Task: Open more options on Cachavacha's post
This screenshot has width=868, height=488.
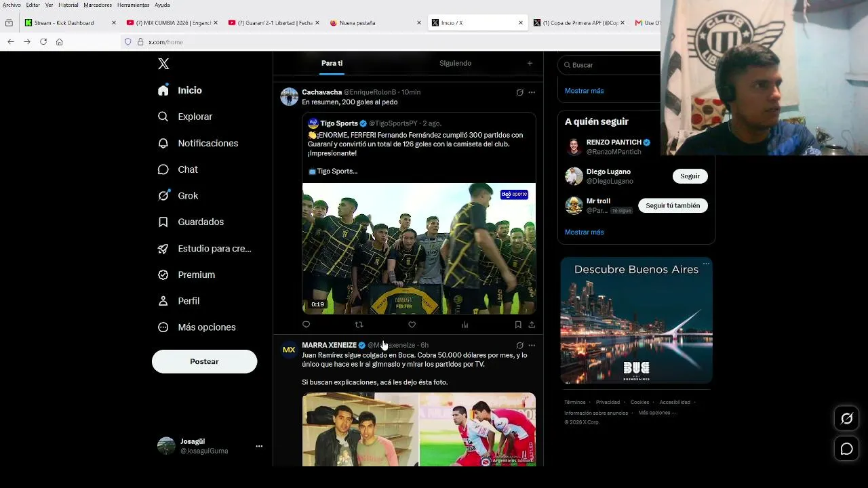Action: (532, 92)
